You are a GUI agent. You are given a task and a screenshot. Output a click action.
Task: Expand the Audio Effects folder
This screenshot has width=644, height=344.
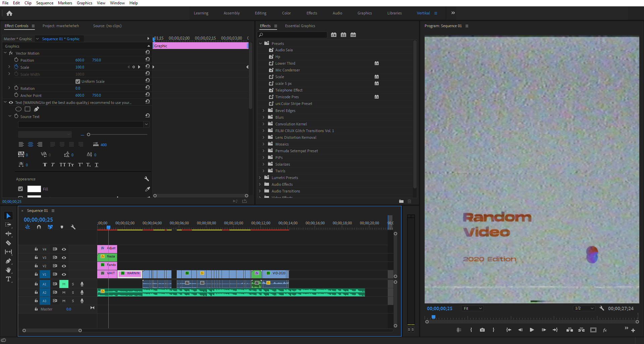click(260, 184)
